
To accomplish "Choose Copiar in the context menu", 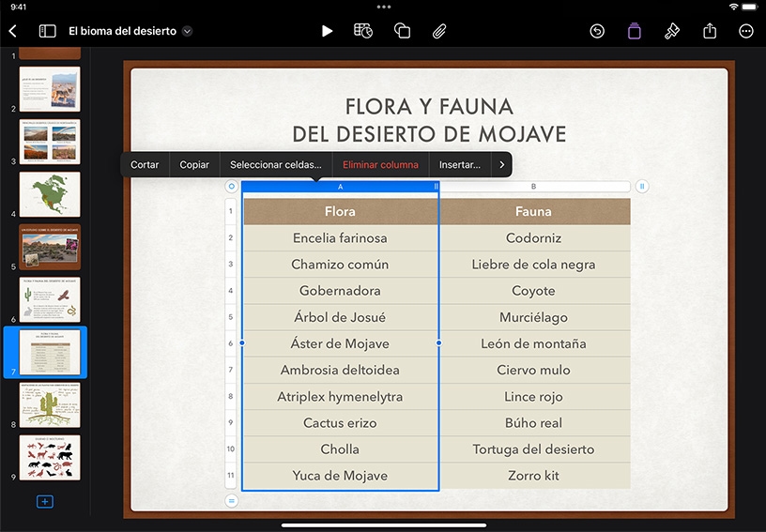I will [194, 165].
